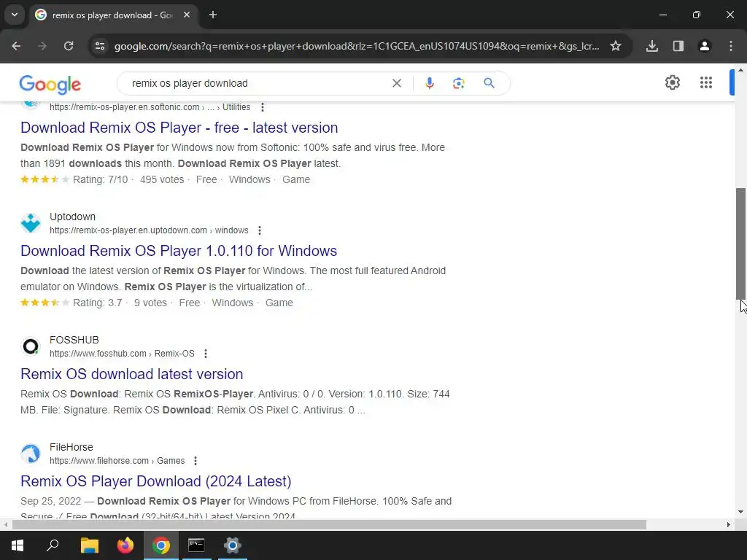Open 'Download Remix OS Player - free - latest version'

tap(179, 128)
